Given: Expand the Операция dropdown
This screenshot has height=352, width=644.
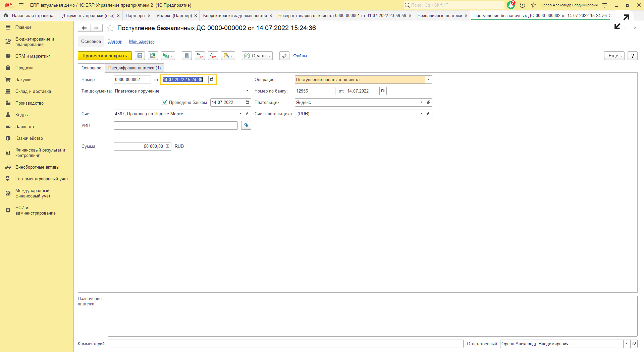Looking at the screenshot, I should [428, 80].
